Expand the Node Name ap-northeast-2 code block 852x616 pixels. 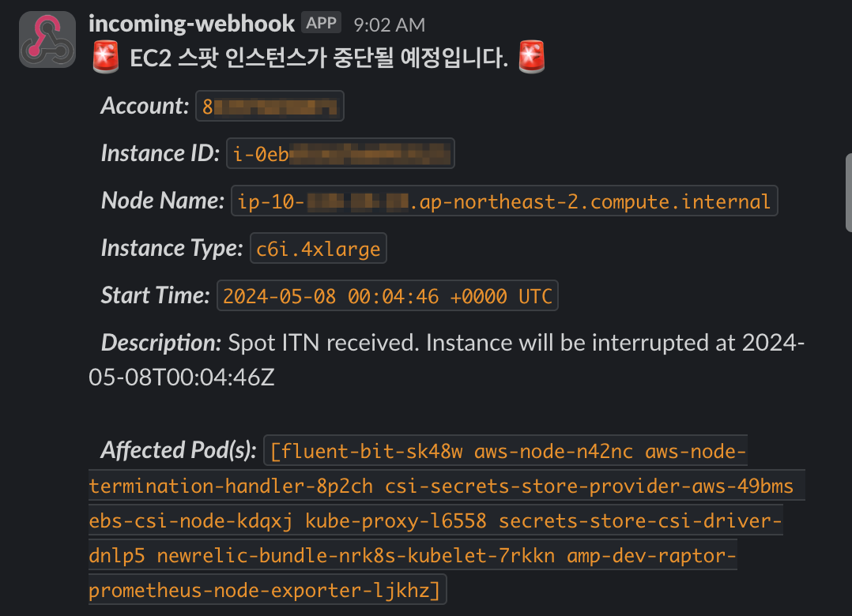coord(504,201)
